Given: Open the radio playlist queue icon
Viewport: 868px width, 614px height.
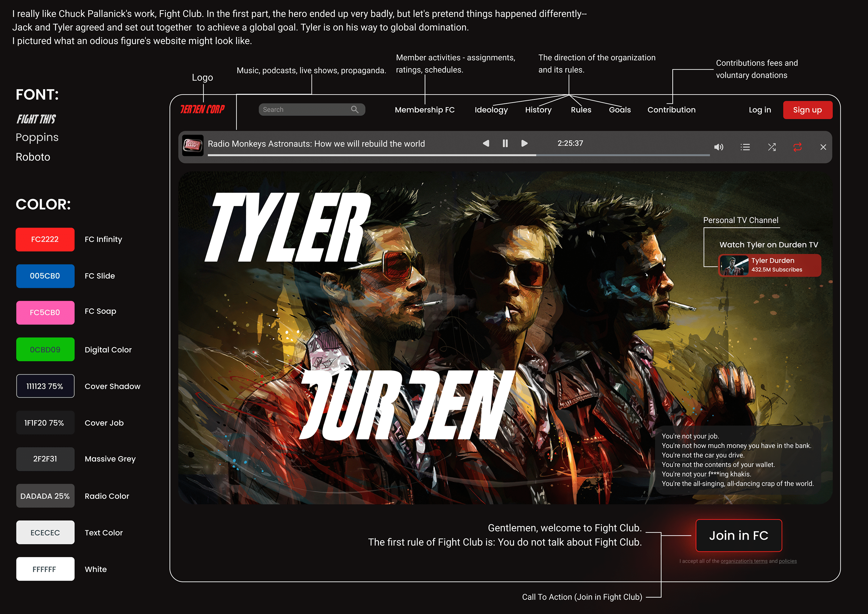Looking at the screenshot, I should [x=745, y=147].
